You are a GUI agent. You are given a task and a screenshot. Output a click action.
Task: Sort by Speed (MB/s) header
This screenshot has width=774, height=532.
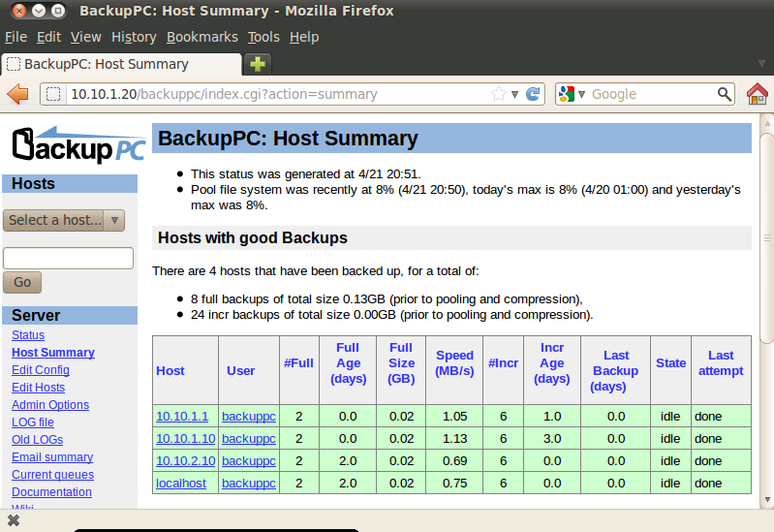(x=454, y=363)
